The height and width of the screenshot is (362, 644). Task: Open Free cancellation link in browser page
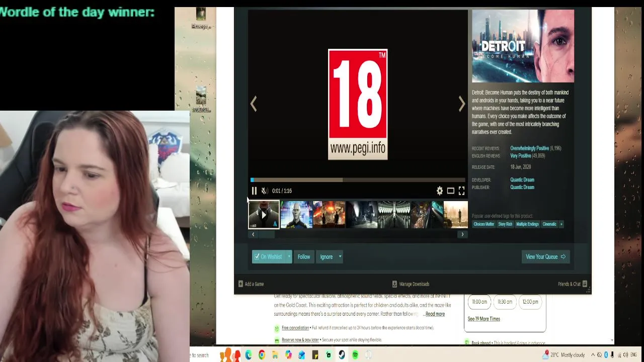[x=295, y=328]
